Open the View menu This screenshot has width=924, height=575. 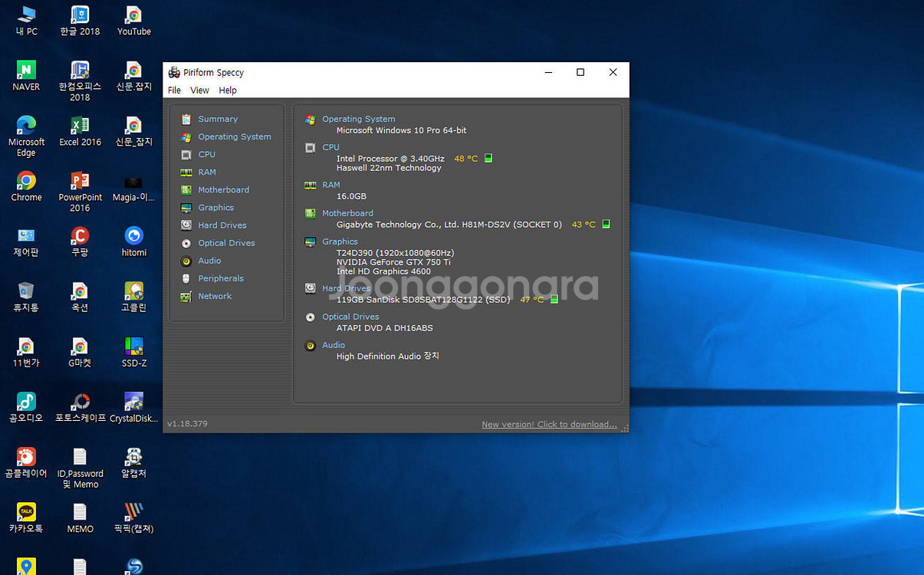click(199, 90)
